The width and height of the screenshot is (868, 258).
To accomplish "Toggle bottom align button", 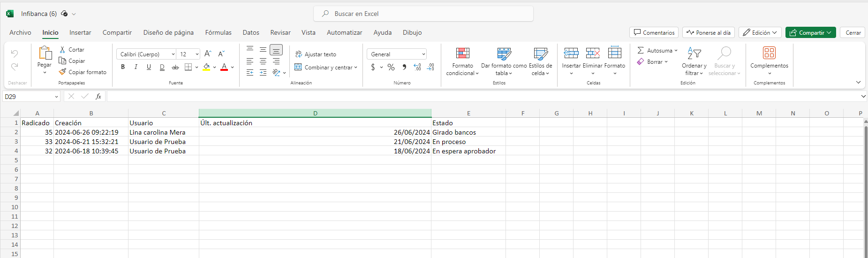I will [276, 50].
